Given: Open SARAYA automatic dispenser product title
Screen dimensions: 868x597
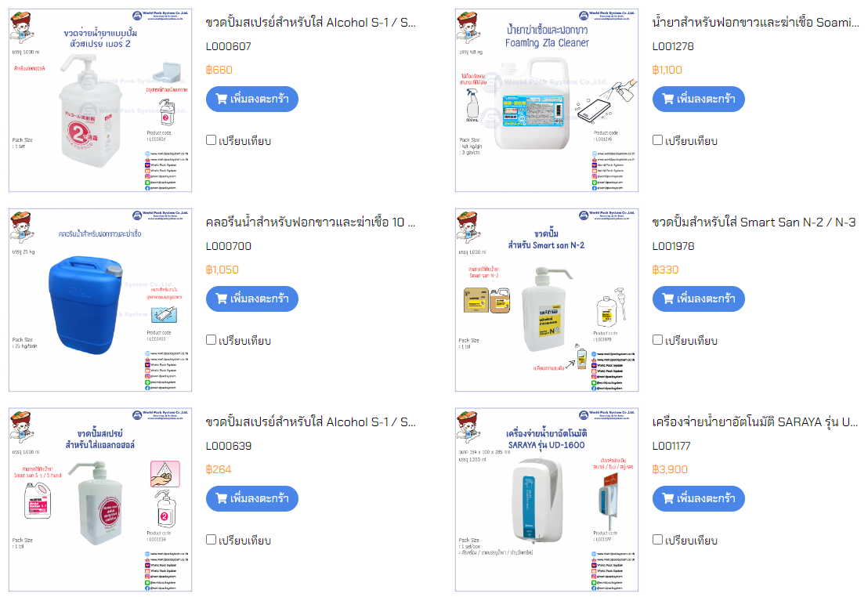Looking at the screenshot, I should tap(755, 422).
